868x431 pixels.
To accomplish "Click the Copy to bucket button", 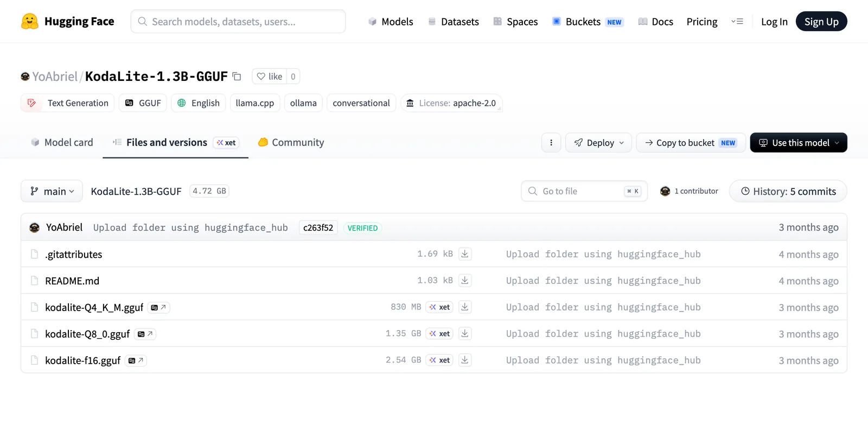I will click(x=691, y=143).
